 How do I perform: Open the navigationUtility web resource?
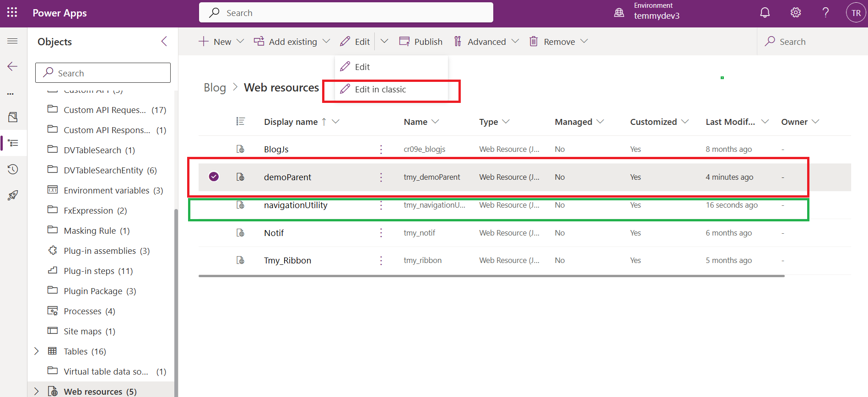296,205
